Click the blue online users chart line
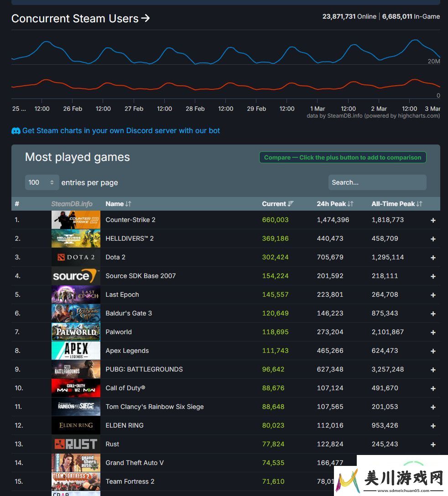 225,52
